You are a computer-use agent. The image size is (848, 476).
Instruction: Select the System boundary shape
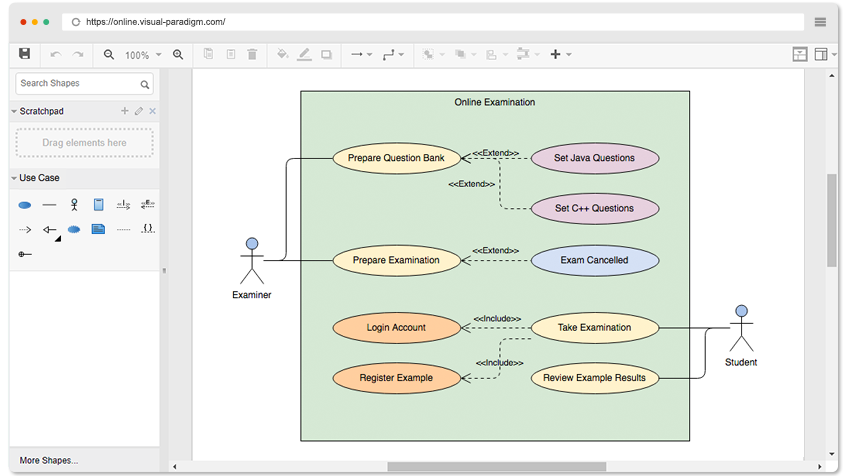pos(98,204)
